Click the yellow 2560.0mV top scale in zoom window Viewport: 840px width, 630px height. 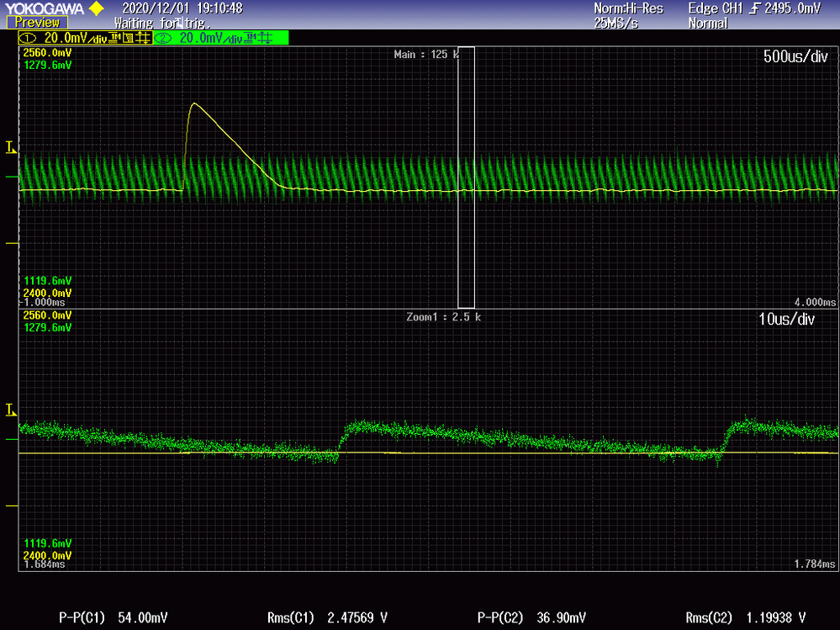click(47, 315)
